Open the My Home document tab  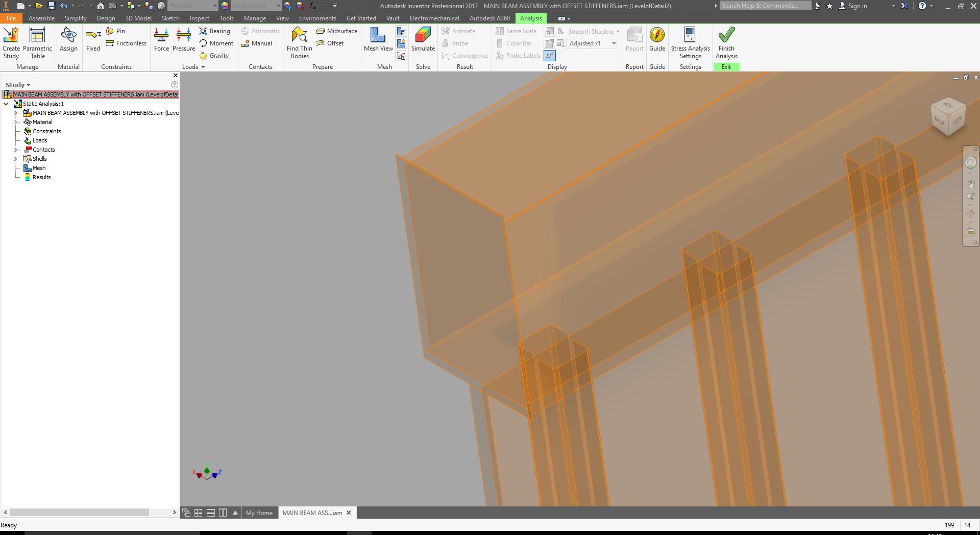259,513
